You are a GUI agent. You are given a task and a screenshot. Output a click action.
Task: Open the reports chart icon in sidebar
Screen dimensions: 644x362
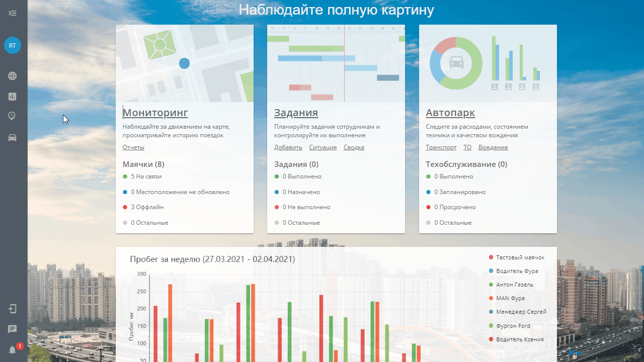tap(13, 96)
